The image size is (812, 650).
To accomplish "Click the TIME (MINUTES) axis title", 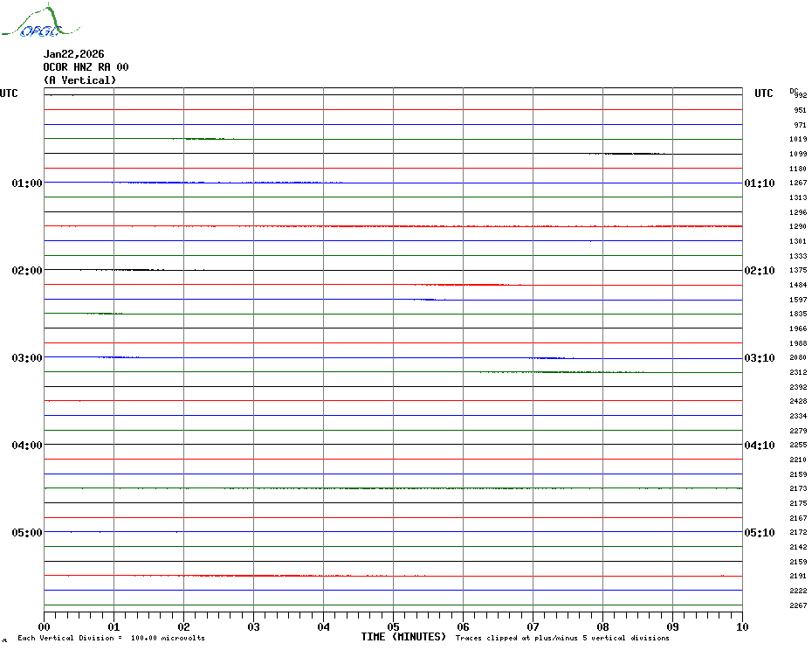I will point(403,637).
